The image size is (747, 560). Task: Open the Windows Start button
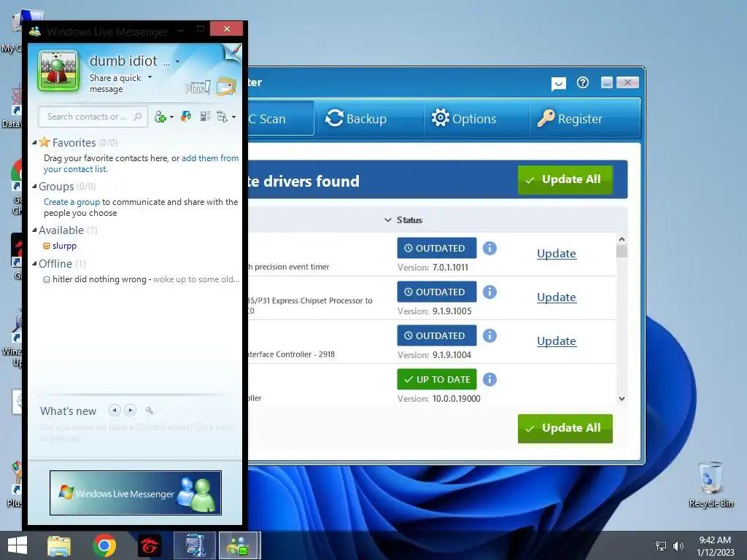18,545
